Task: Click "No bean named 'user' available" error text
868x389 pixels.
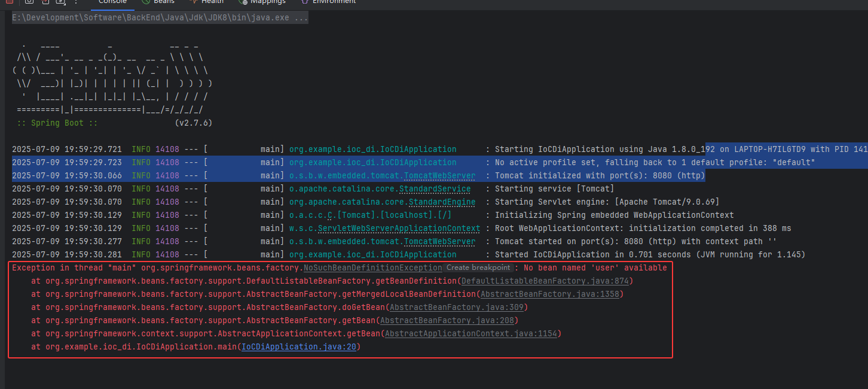Action: (595, 268)
